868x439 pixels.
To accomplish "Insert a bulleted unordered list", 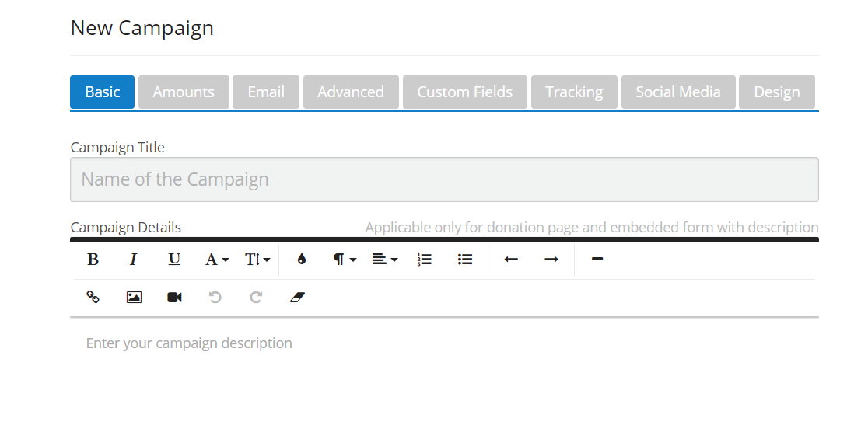I will 465,260.
